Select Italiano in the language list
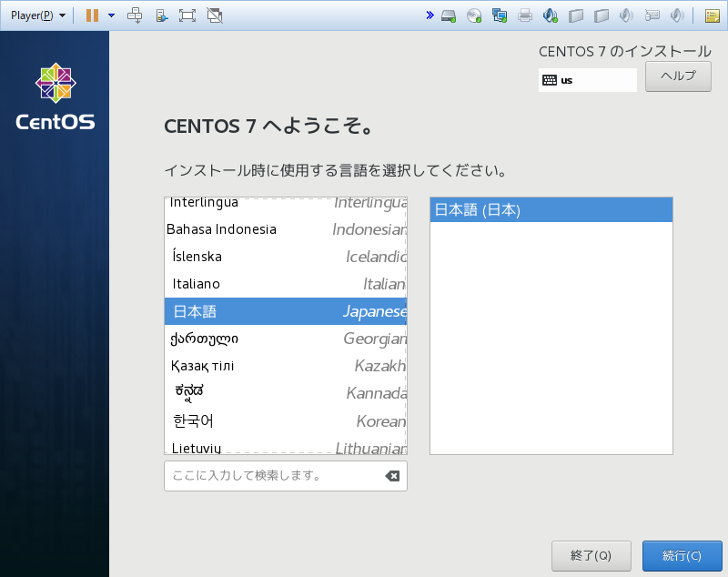This screenshot has height=577, width=728. [x=286, y=284]
